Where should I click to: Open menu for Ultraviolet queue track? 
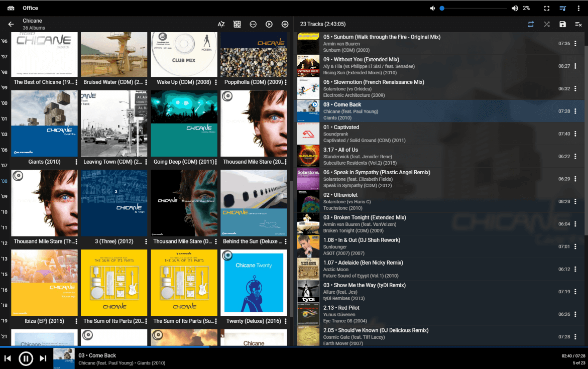pyautogui.click(x=575, y=201)
